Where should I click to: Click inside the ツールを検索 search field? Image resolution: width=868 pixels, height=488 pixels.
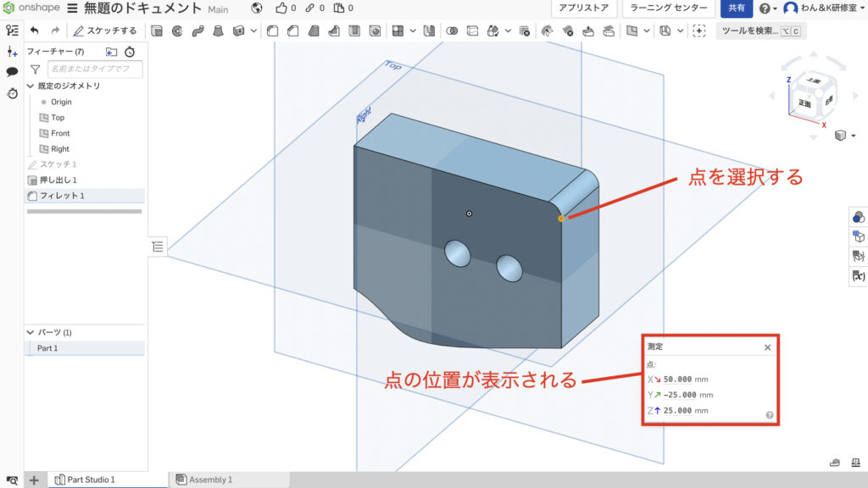(x=761, y=31)
